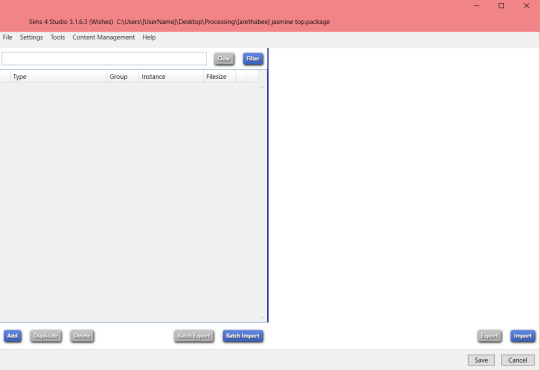
Task: Save the package with Save button
Action: tap(481, 360)
